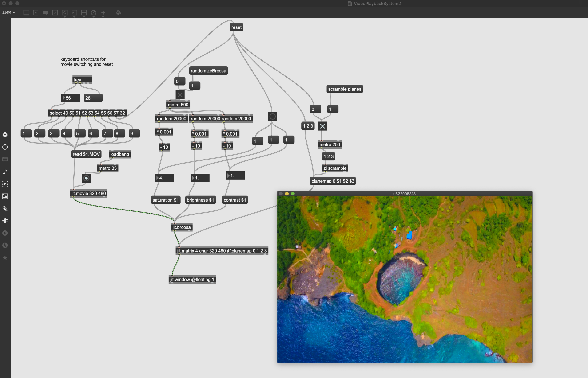Click the reset message box
Screen dimensions: 588x378
pyautogui.click(x=236, y=27)
